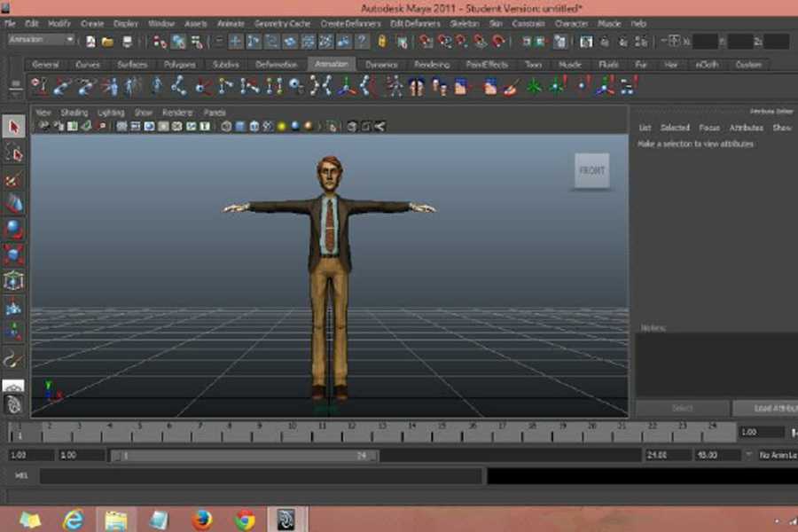Click the Universal Manipulator cube icon
Screen dimensions: 798x532
point(13,281)
